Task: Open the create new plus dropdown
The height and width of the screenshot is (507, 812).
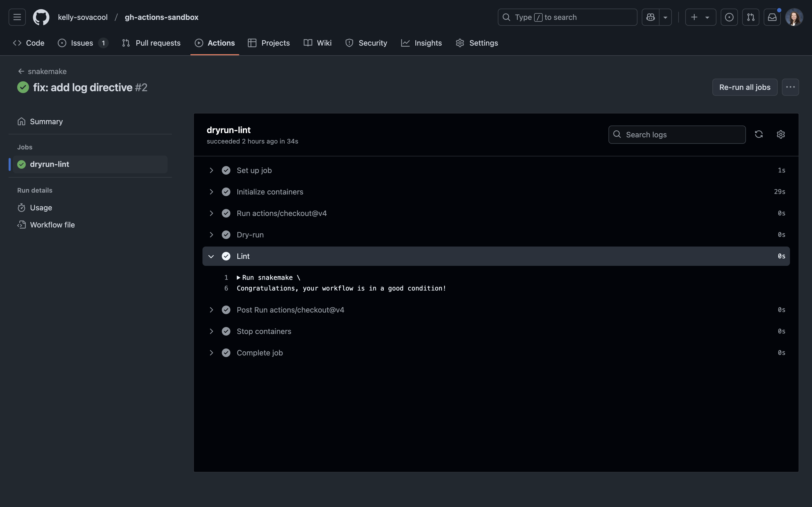Action: [x=700, y=17]
